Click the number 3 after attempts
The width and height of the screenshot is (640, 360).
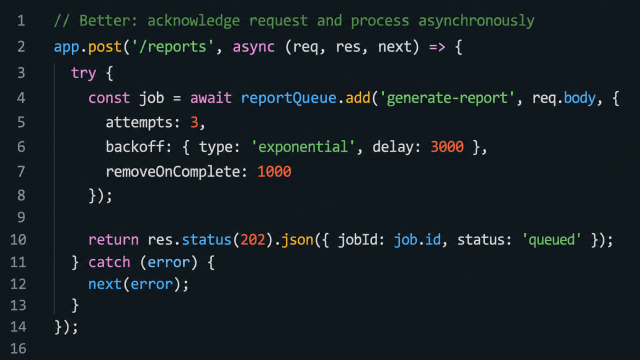(194, 122)
